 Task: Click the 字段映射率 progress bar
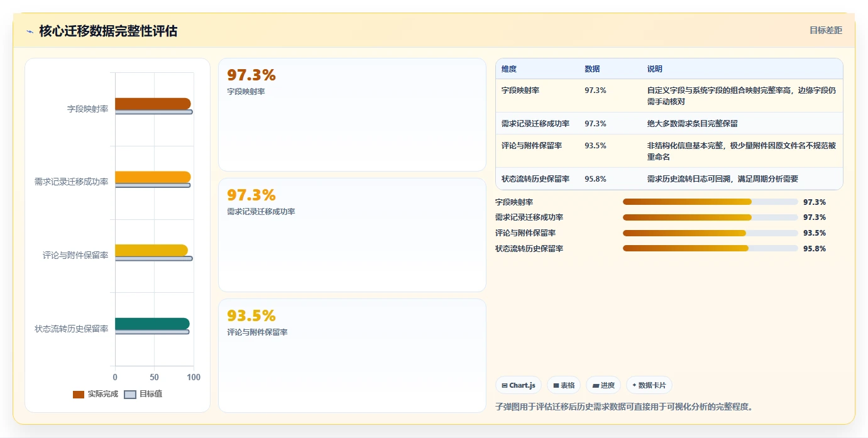[x=710, y=202]
